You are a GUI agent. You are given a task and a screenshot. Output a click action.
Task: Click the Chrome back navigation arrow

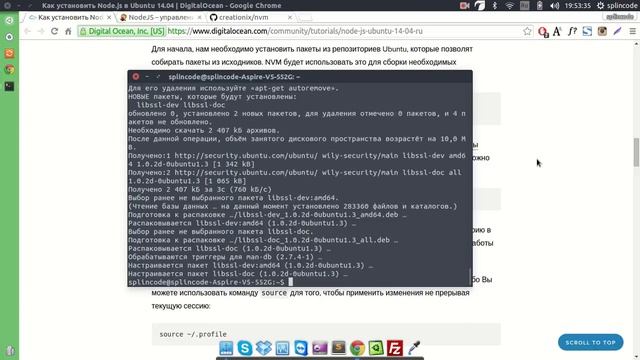point(27,31)
